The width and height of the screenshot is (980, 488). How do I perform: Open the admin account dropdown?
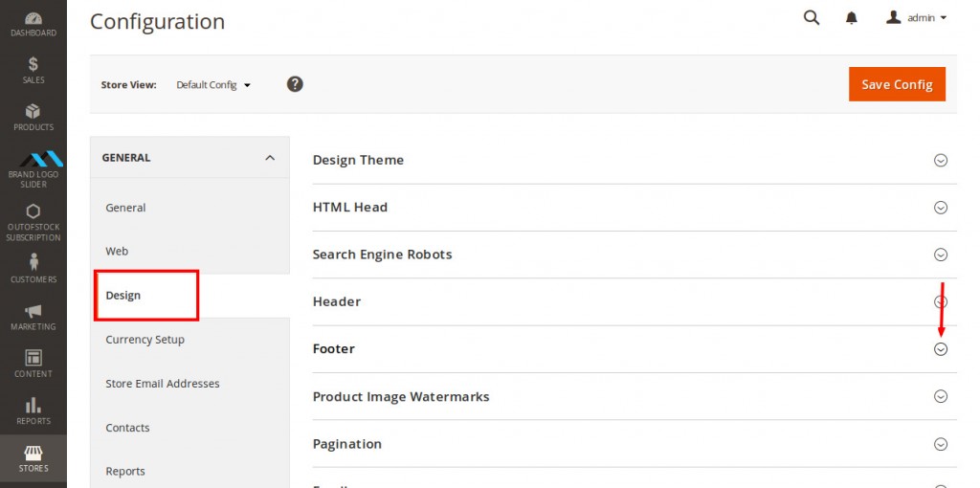click(x=917, y=18)
